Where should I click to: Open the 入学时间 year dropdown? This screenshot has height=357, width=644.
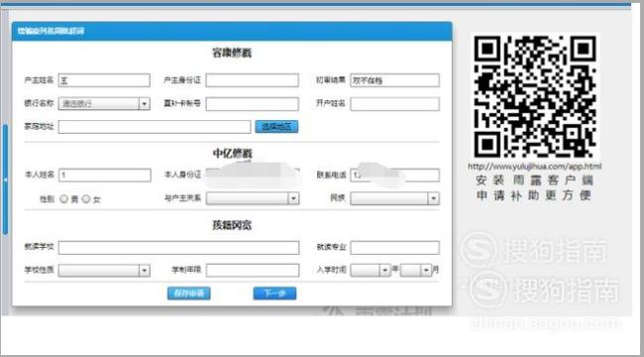371,270
